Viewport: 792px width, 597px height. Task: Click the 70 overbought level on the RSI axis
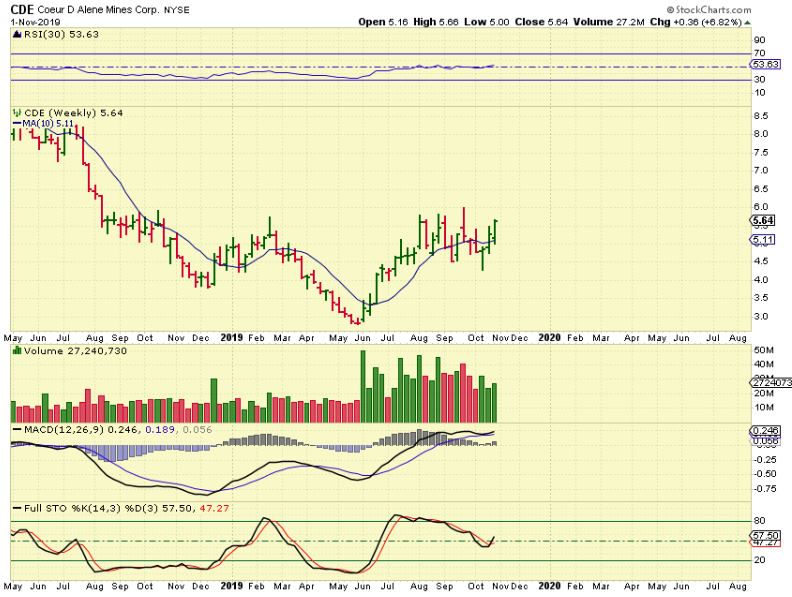760,53
